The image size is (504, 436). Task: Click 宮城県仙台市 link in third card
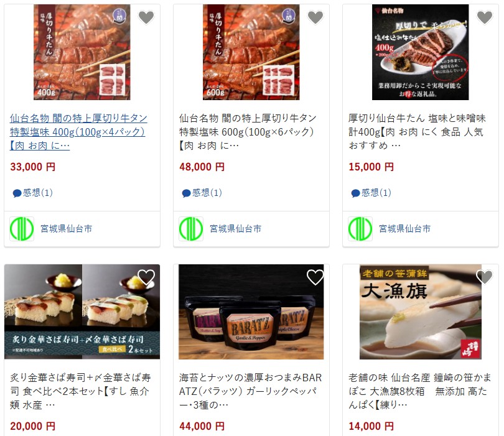click(405, 229)
